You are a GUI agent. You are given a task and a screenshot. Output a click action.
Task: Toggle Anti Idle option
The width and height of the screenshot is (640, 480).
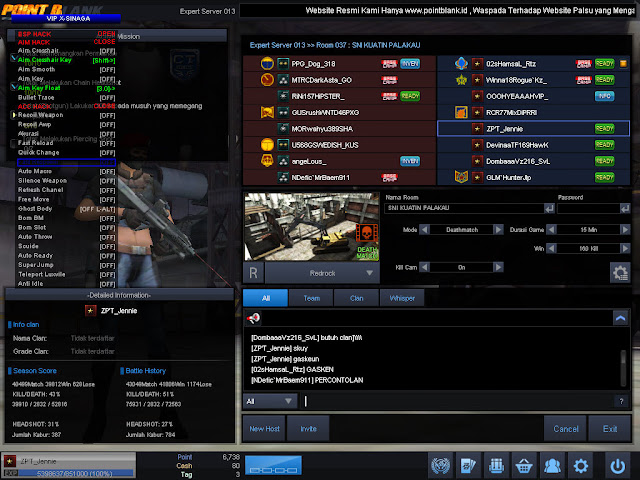[67, 284]
